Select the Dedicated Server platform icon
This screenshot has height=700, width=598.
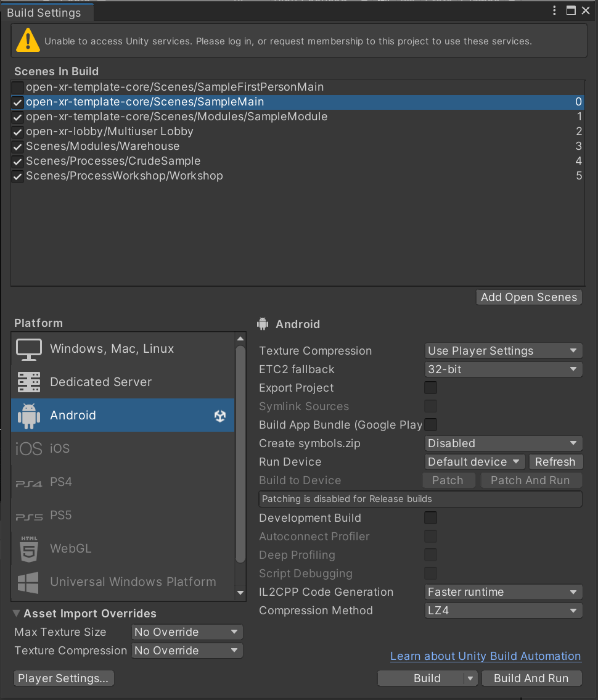[x=29, y=382]
